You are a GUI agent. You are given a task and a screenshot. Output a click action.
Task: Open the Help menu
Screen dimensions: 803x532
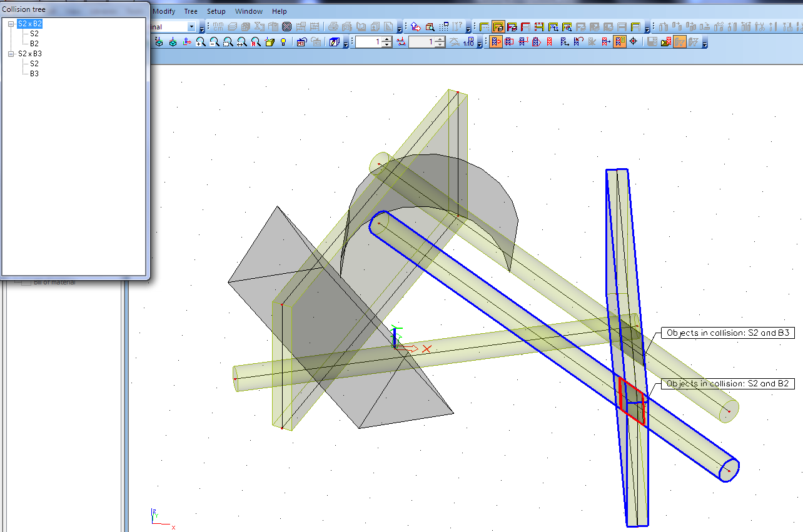click(x=280, y=11)
